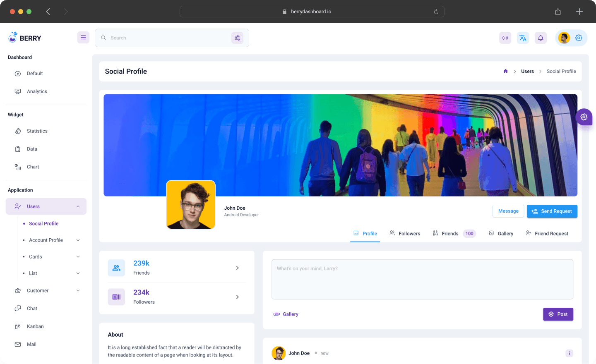Click the "What's on your mind" text box
The image size is (596, 364).
tap(422, 279)
